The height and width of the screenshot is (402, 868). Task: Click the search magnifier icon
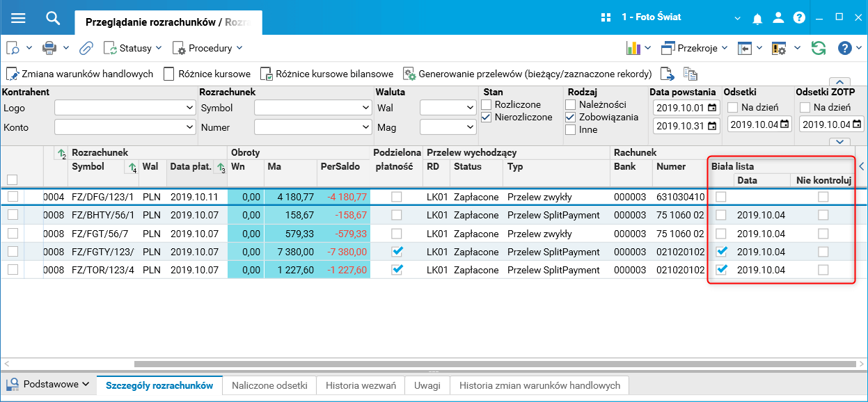[x=53, y=17]
